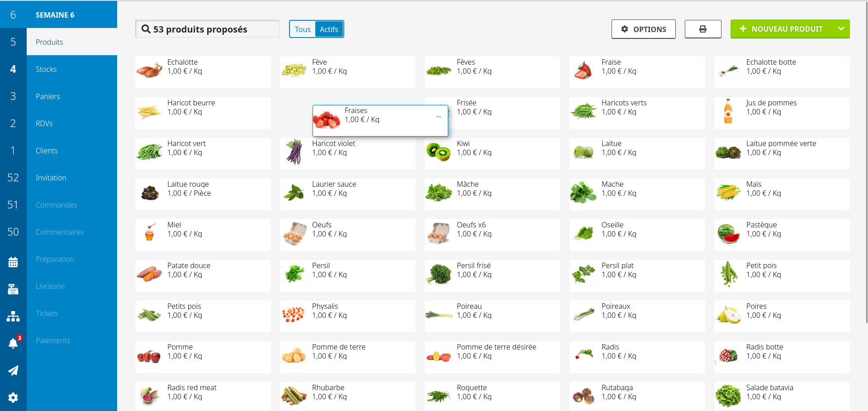View notifications via the bell icon

(13, 344)
